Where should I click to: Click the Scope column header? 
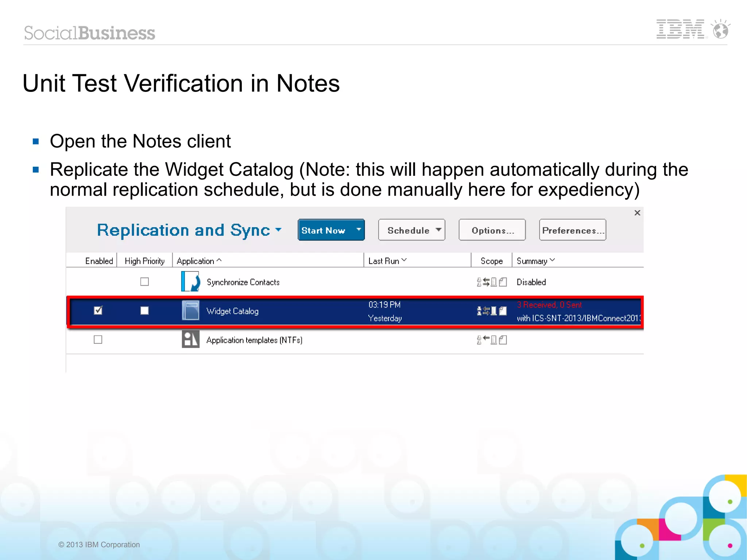pyautogui.click(x=491, y=261)
